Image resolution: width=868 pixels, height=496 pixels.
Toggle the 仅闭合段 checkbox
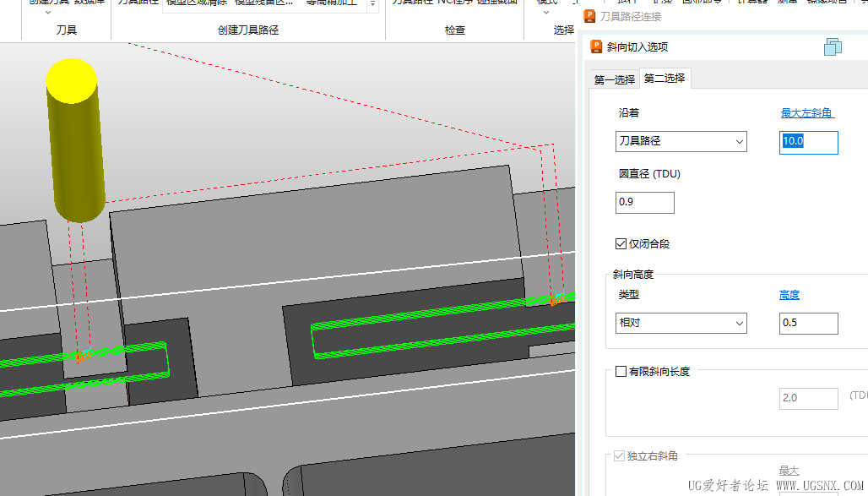pos(621,243)
